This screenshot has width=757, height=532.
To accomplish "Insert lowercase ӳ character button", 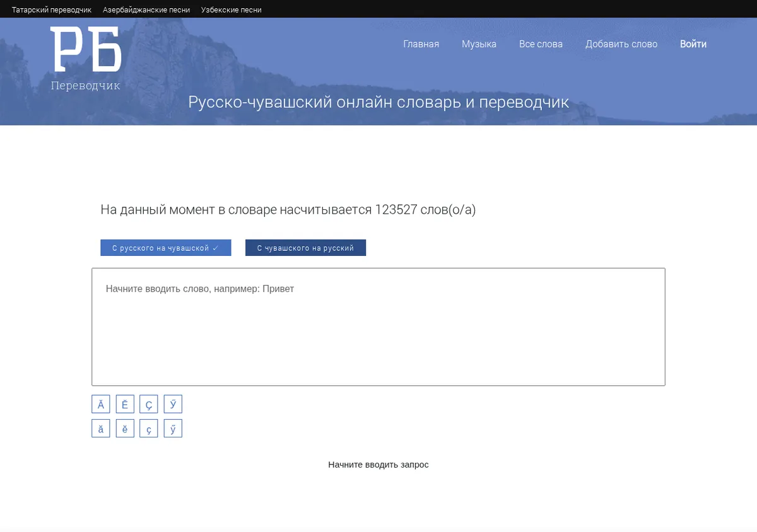I will 173,429.
